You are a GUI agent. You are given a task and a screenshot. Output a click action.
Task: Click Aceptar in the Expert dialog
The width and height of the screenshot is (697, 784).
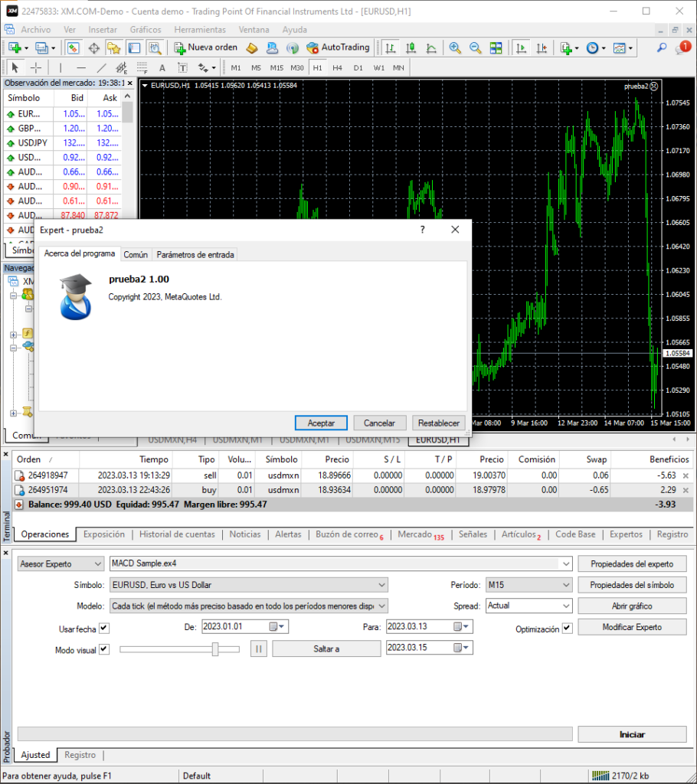pyautogui.click(x=321, y=423)
